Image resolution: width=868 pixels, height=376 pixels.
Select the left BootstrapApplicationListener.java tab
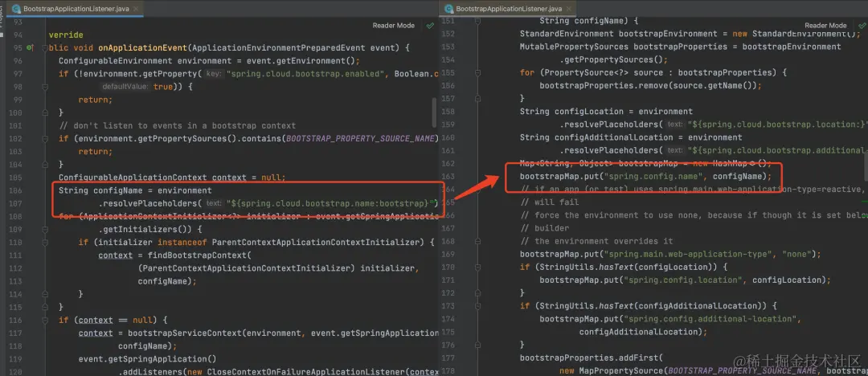tap(76, 9)
